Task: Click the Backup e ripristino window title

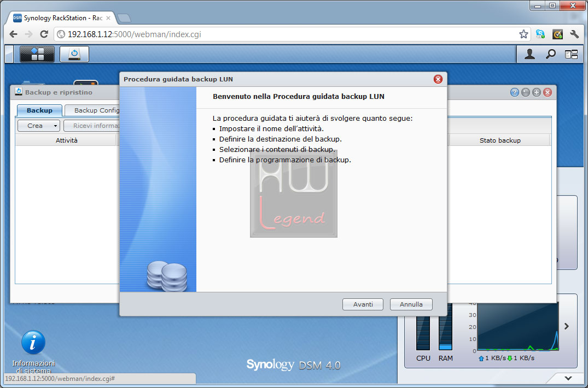Action: [x=59, y=92]
